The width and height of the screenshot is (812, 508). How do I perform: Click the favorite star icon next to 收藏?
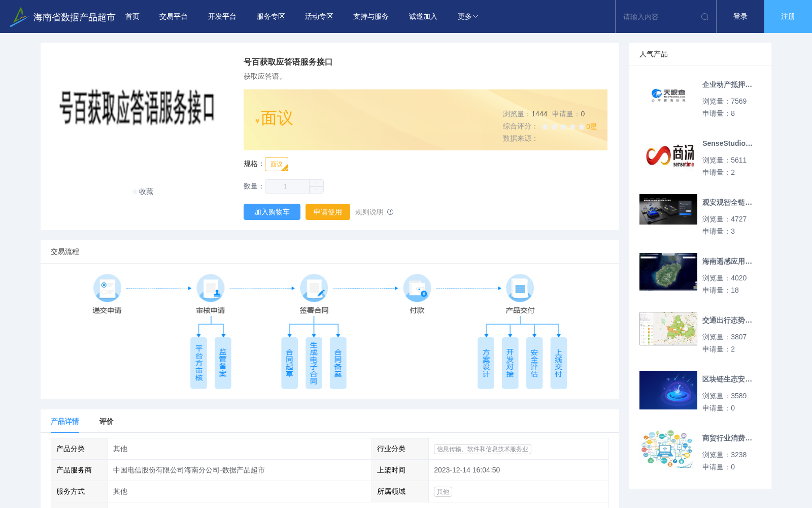(135, 192)
